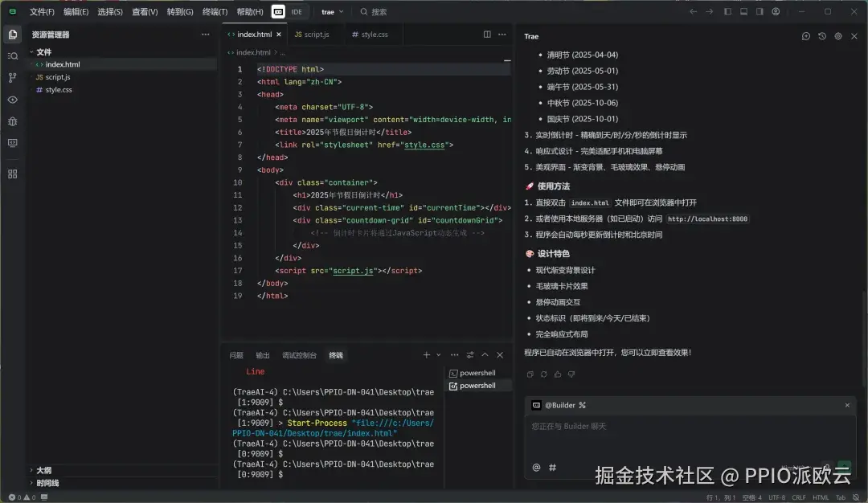This screenshot has height=503, width=868.
Task: Click the errors and warnings status item
Action: click(x=23, y=497)
